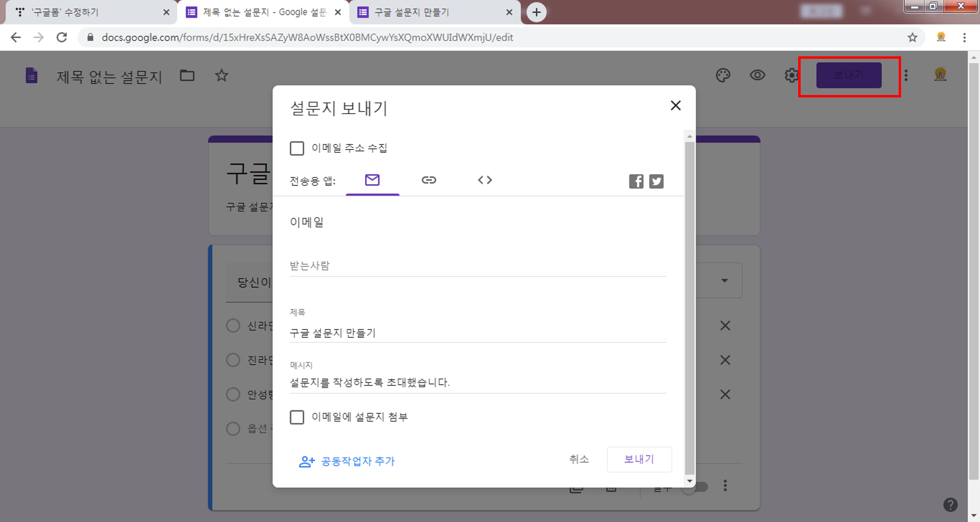Open the help question-mark icon
Screen dimensions: 980x522
click(950, 505)
